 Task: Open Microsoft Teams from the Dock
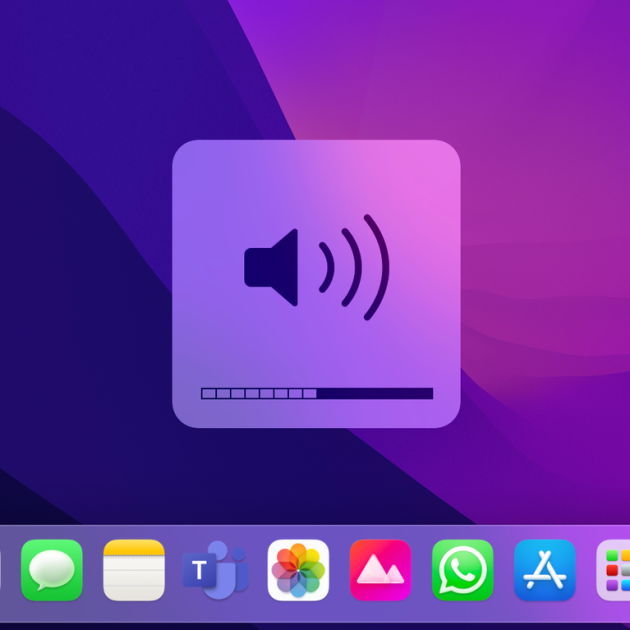point(216,570)
